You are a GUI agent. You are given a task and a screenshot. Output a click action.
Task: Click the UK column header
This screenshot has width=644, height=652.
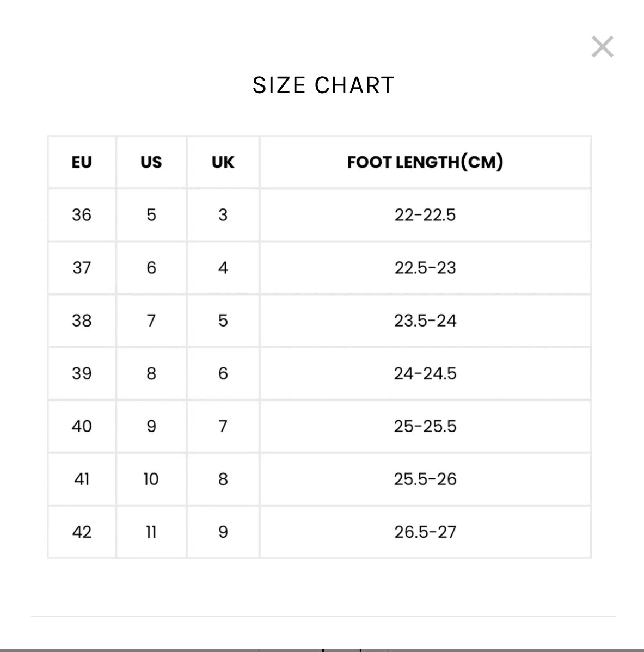pos(223,162)
